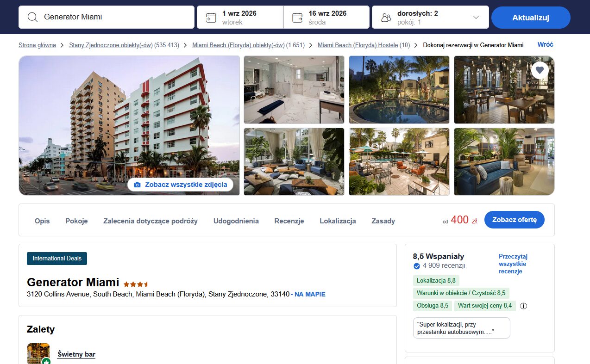Open check-in calendar icon for 1 wrz 2026

(x=211, y=18)
